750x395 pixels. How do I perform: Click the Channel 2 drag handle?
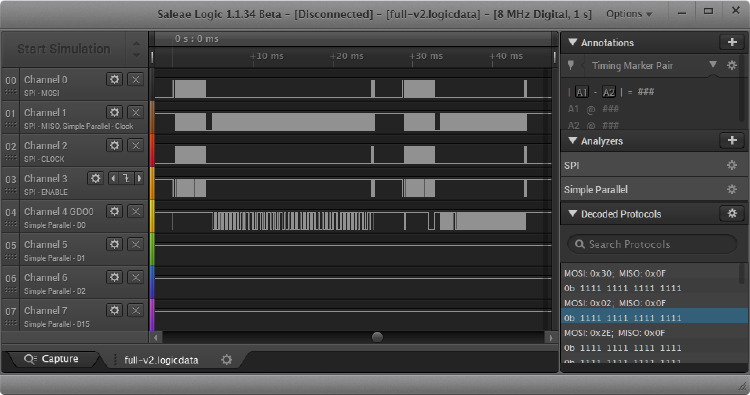(x=11, y=157)
